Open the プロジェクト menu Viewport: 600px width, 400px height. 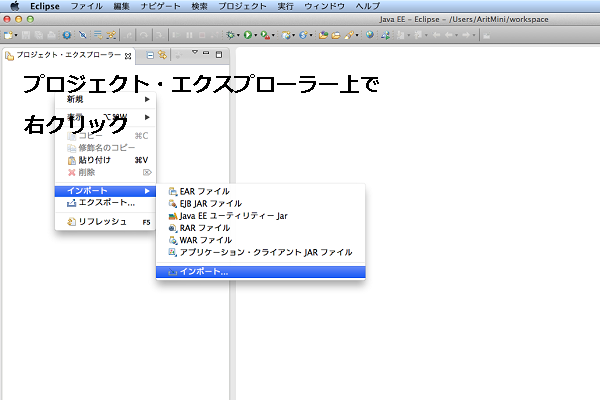242,6
